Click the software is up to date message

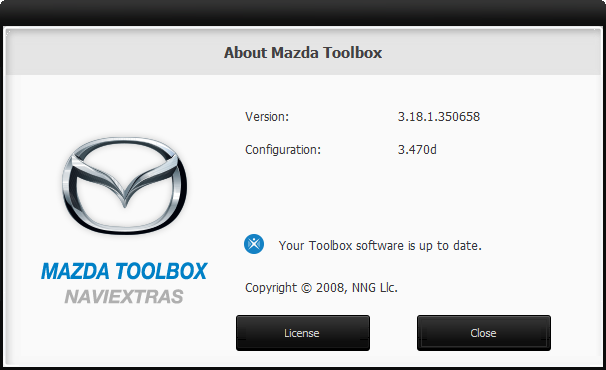click(380, 246)
